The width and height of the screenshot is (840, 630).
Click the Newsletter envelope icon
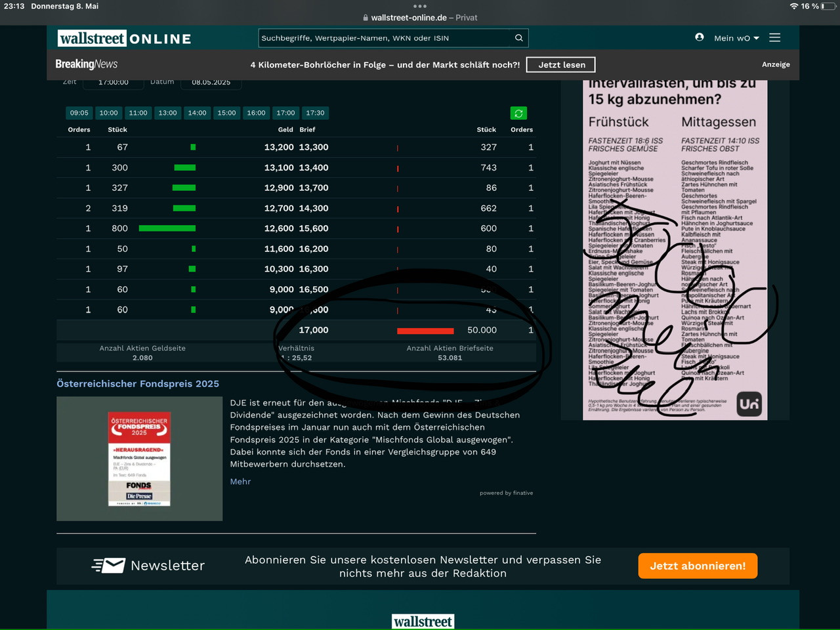coord(109,566)
